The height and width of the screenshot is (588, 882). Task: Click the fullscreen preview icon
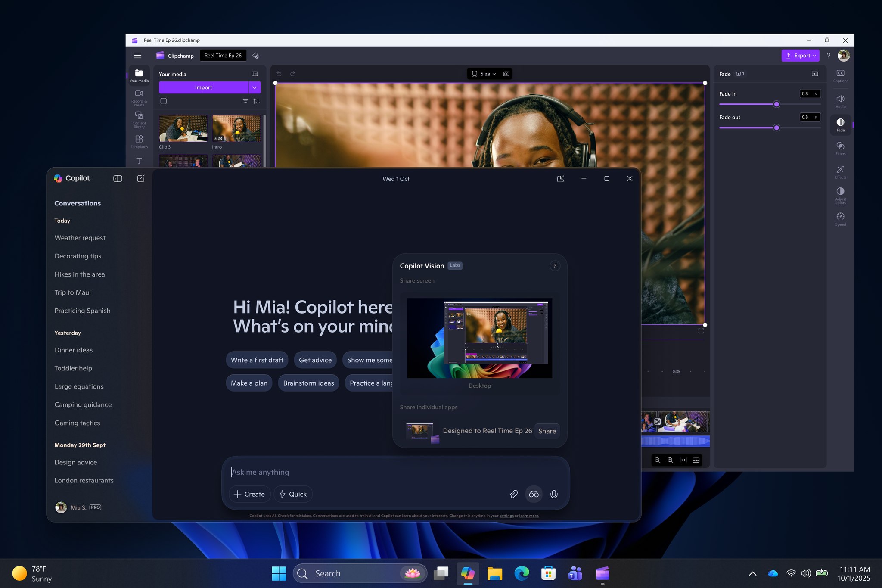click(701, 331)
